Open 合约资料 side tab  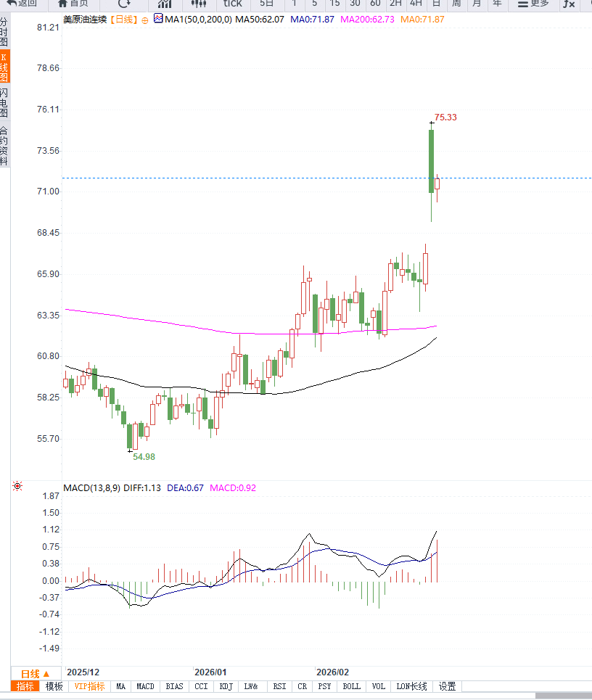[4, 146]
